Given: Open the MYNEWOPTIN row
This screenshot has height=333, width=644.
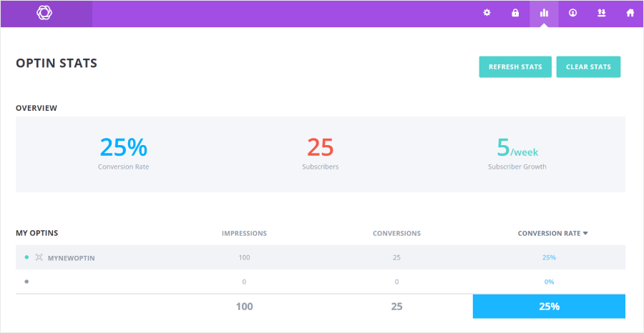Looking at the screenshot, I should tap(321, 257).
